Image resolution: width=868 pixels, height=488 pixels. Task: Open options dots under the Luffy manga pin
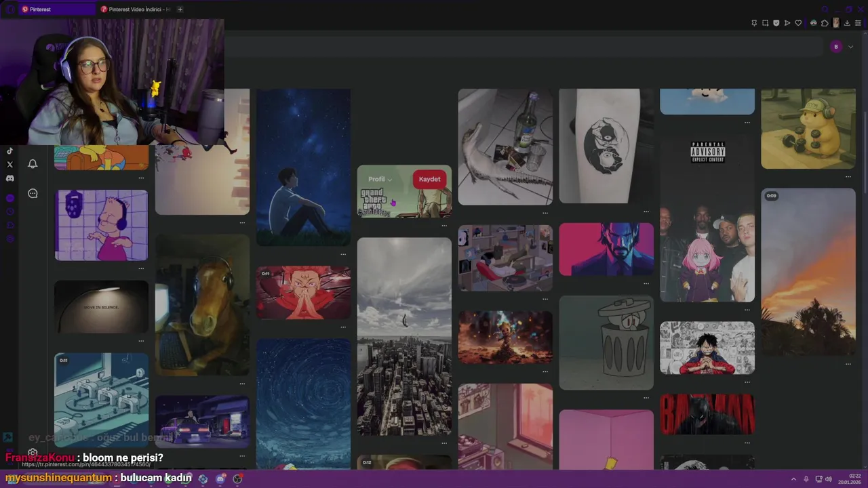tap(747, 382)
